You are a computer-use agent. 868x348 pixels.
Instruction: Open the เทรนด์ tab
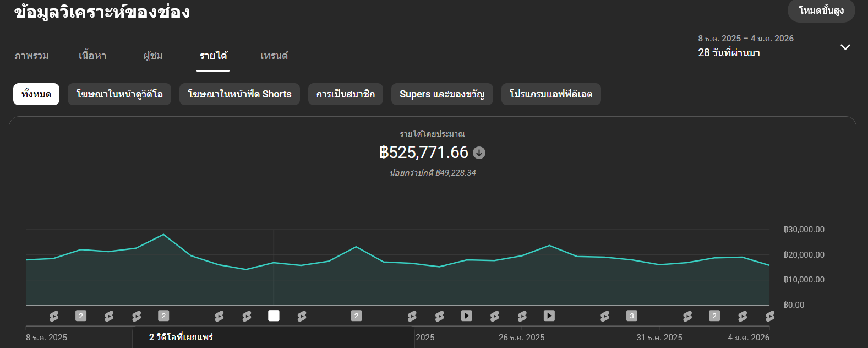tap(274, 56)
